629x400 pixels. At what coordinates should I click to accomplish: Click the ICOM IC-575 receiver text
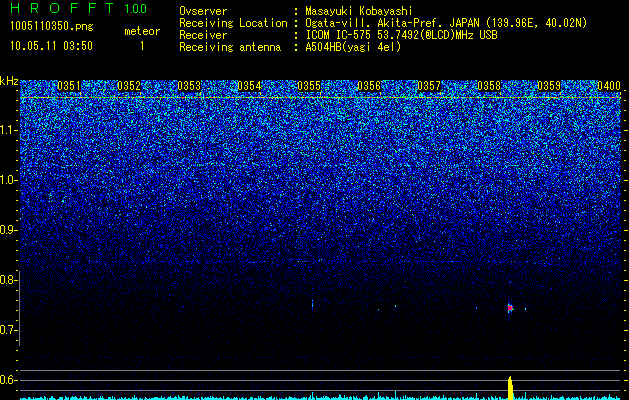[x=401, y=35]
